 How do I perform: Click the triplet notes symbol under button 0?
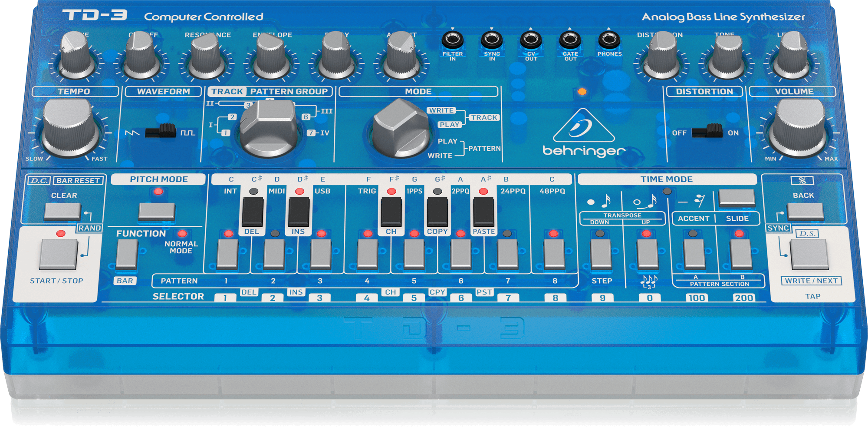649,281
